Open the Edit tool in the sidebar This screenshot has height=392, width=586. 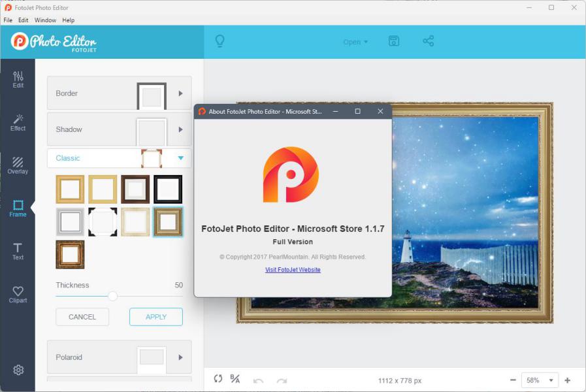tap(18, 80)
